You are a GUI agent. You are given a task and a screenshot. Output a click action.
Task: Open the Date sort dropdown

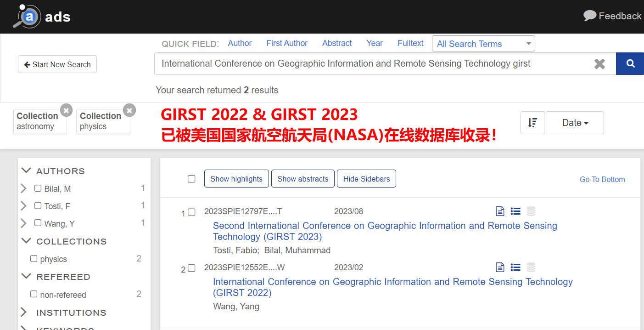(x=575, y=123)
